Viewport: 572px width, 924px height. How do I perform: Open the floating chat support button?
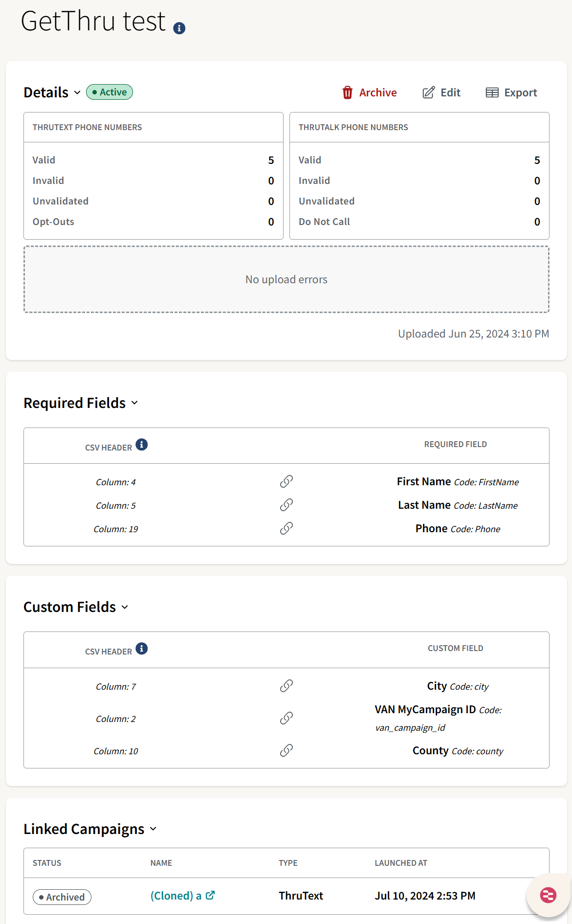(548, 895)
